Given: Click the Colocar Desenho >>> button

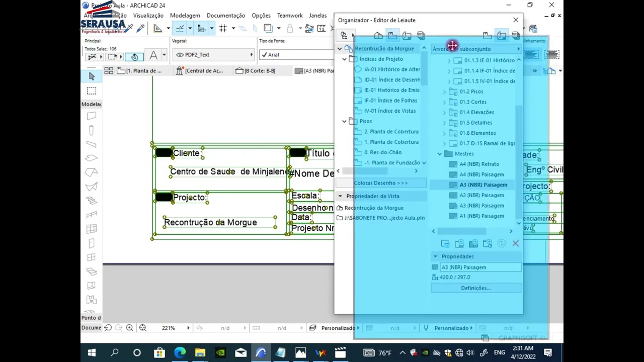Looking at the screenshot, I should click(381, 183).
